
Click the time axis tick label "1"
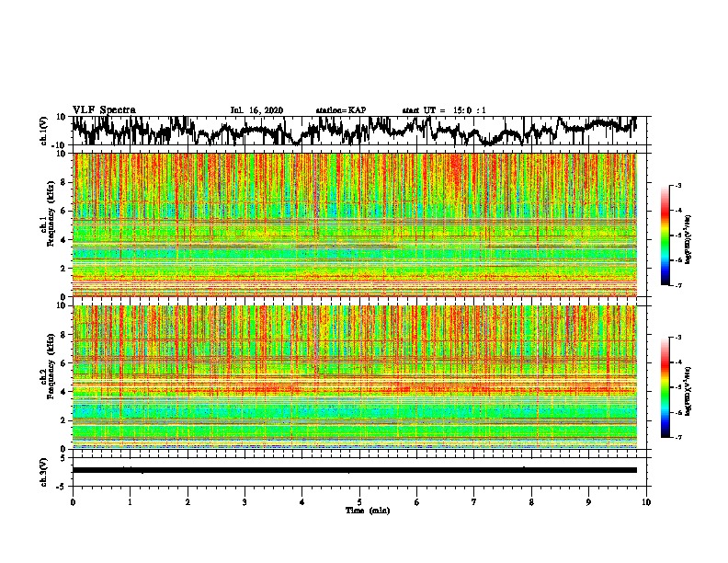(130, 502)
